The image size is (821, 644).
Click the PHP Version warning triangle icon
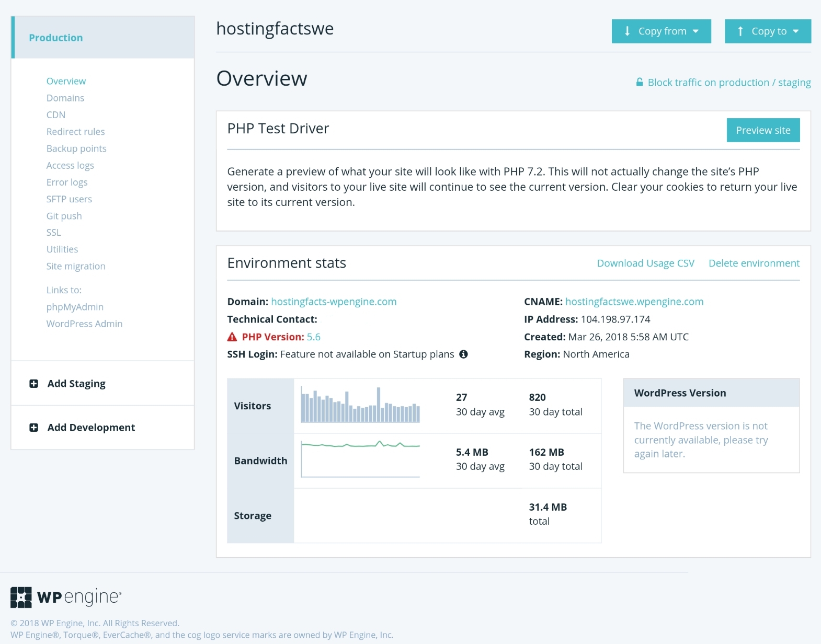click(x=232, y=337)
